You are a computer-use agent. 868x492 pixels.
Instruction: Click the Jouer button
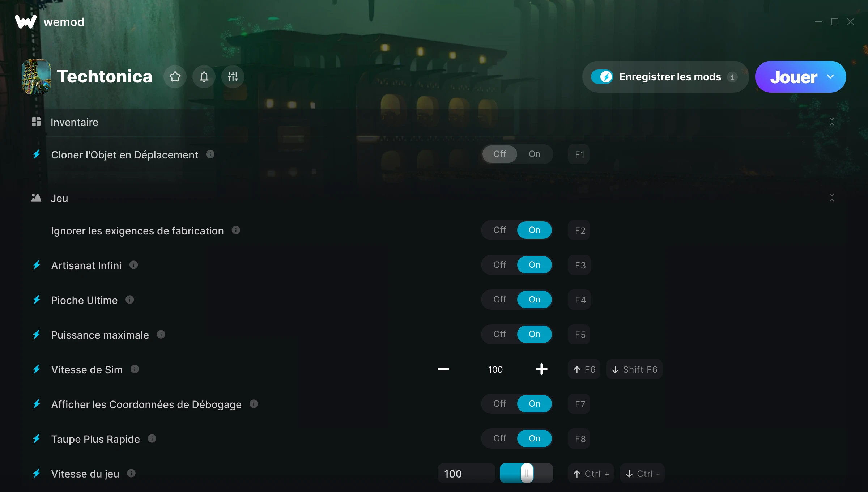click(793, 77)
